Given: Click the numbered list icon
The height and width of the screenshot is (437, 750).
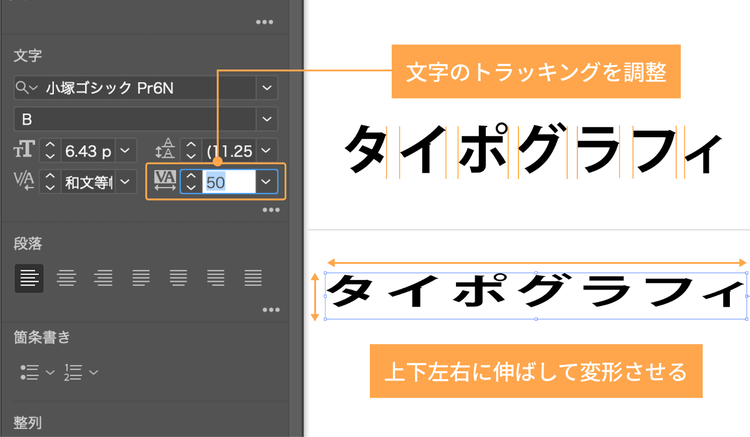Looking at the screenshot, I should pyautogui.click(x=73, y=372).
